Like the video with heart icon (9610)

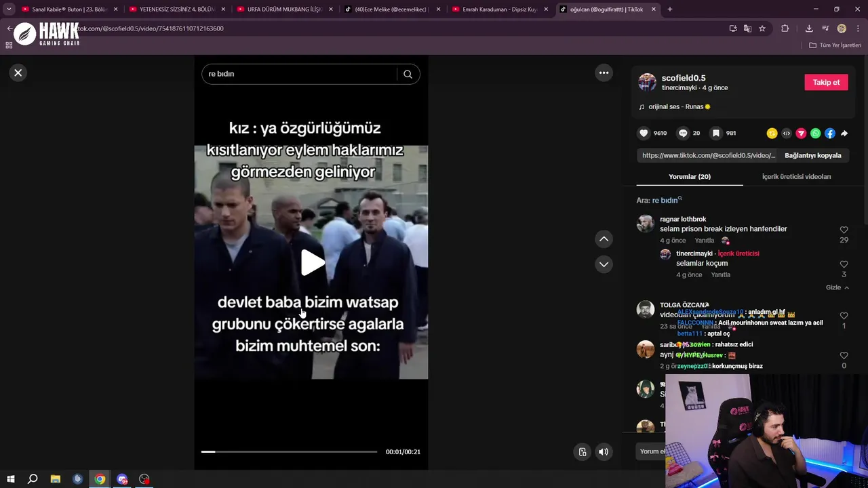click(644, 133)
